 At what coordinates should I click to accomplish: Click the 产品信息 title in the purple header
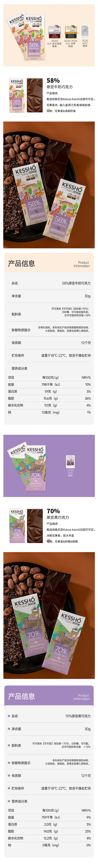(x=22, y=696)
